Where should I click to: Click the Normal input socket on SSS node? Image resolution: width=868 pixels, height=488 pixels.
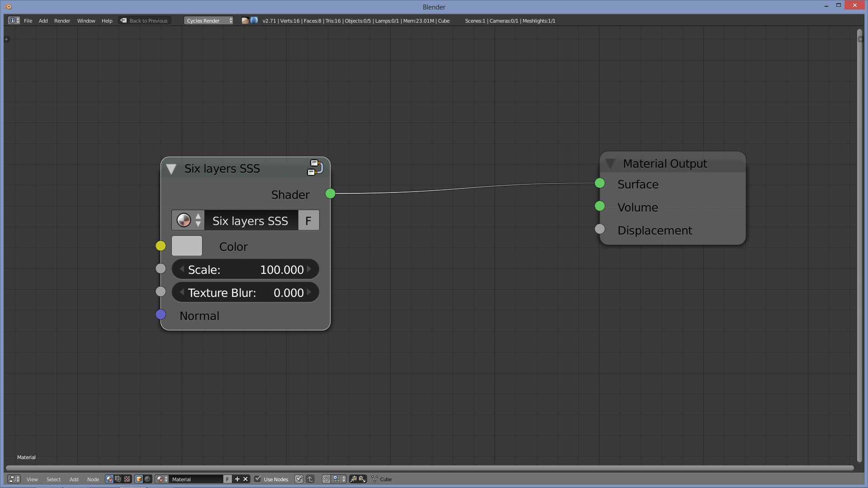160,314
